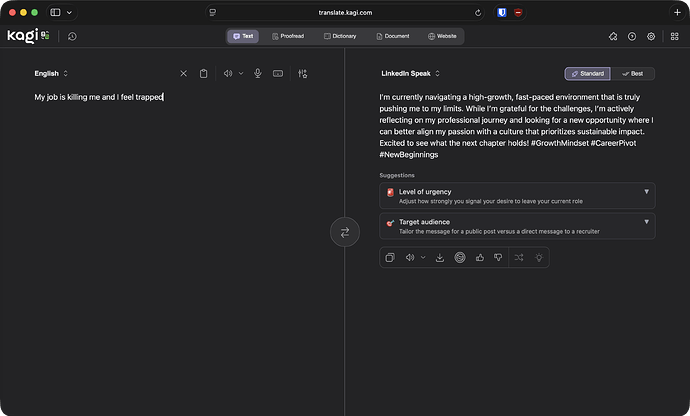Open LinkedIn Speak target language selector
The height and width of the screenshot is (416, 690).
coord(410,74)
